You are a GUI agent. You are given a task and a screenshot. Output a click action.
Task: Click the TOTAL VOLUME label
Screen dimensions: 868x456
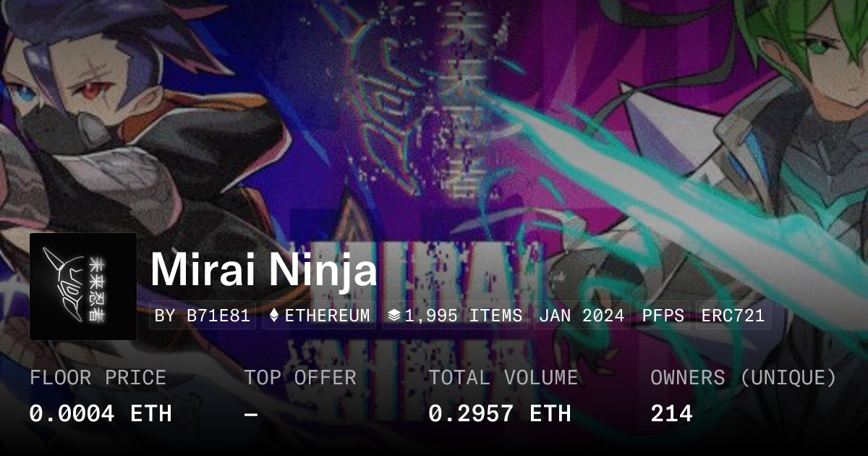pos(503,378)
